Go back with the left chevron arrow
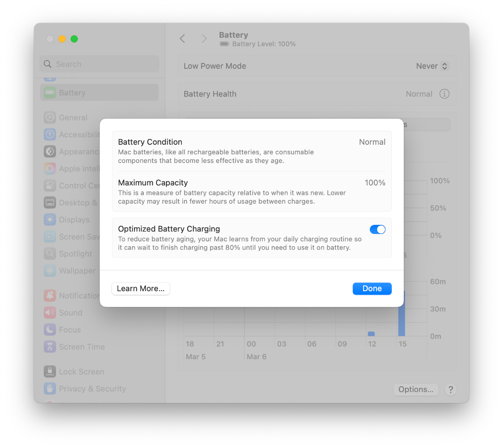This screenshot has width=503, height=448. [x=182, y=39]
